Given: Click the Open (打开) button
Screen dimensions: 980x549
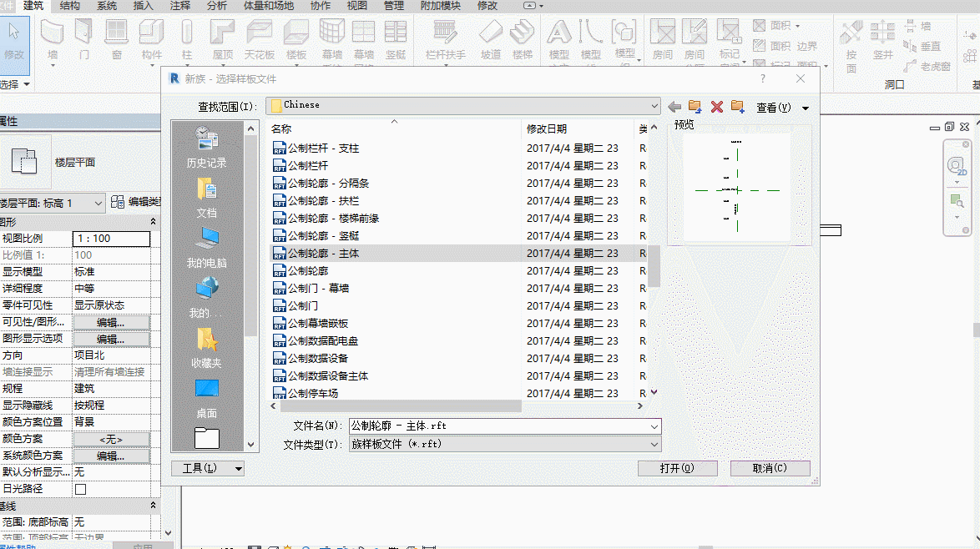Looking at the screenshot, I should point(678,468).
